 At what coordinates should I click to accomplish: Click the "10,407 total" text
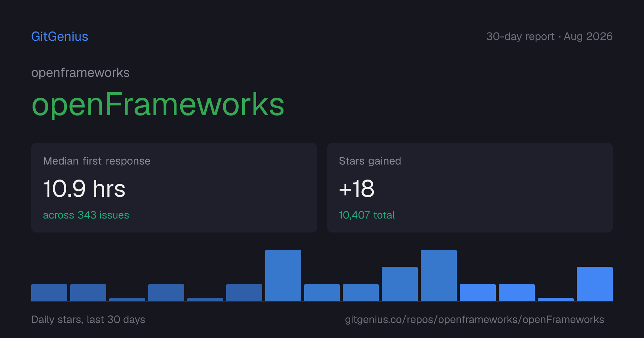(367, 215)
